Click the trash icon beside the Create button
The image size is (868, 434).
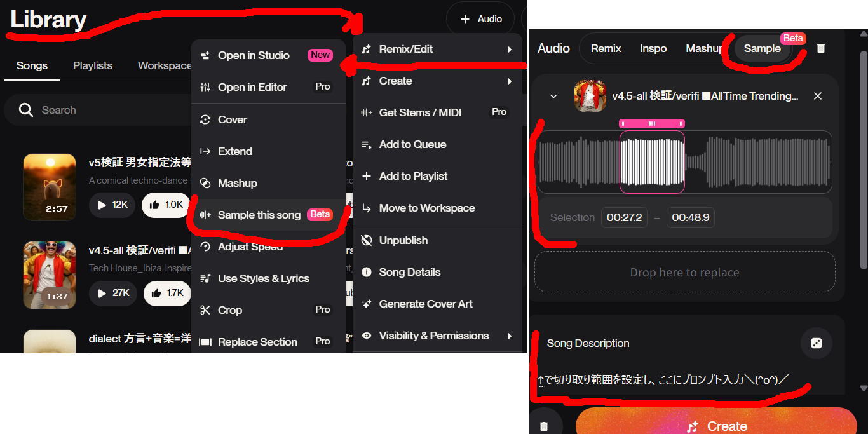coord(544,426)
